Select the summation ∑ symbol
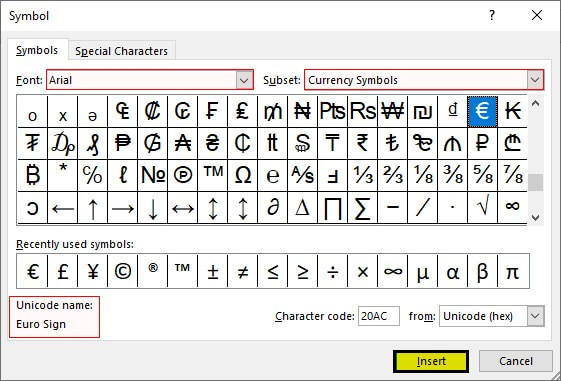 click(x=362, y=208)
